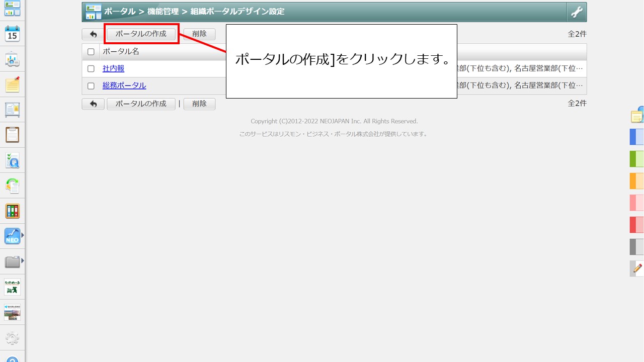Open sticky note icon on right edge

pos(637,116)
